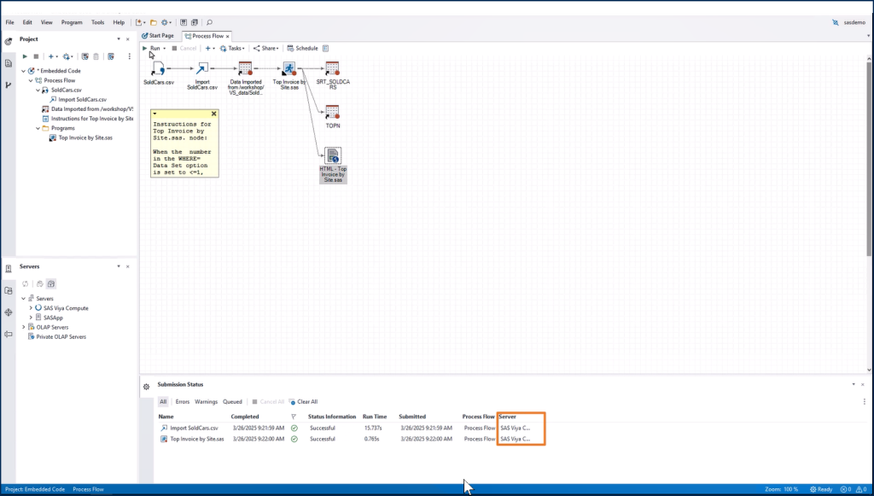The image size is (874, 496).
Task: Sort by the Run Time column header
Action: click(x=375, y=416)
